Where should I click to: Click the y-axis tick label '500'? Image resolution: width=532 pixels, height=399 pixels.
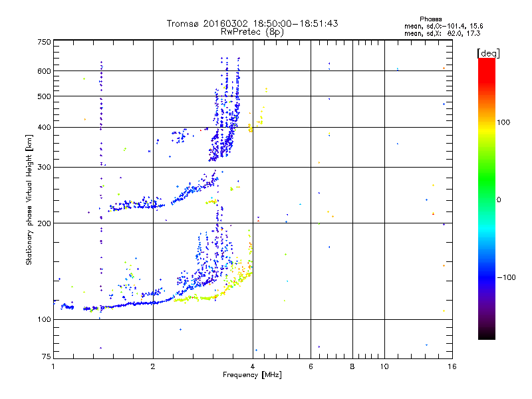[44, 96]
